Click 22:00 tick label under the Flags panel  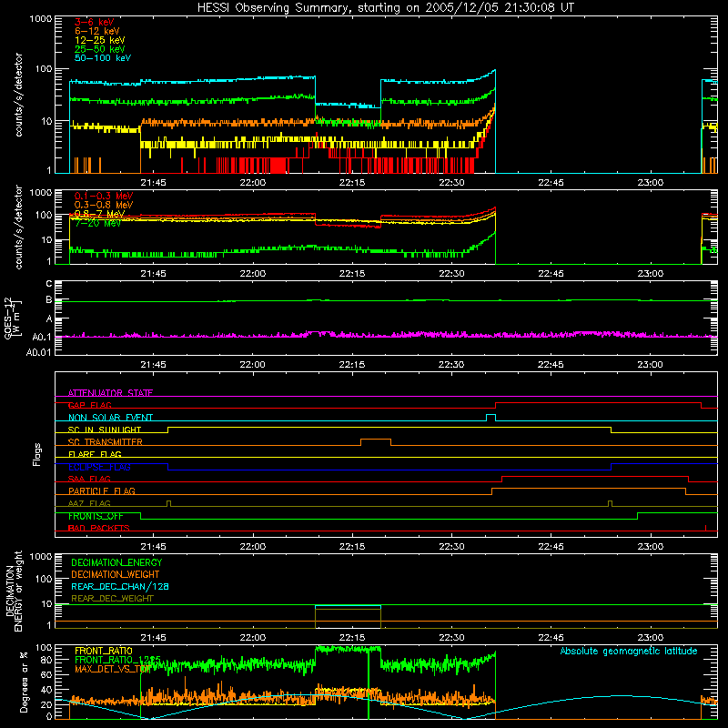tap(253, 547)
